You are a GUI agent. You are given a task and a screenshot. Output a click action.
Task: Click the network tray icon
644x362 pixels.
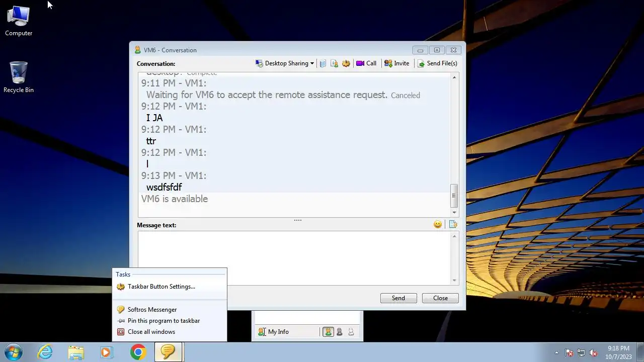581,352
